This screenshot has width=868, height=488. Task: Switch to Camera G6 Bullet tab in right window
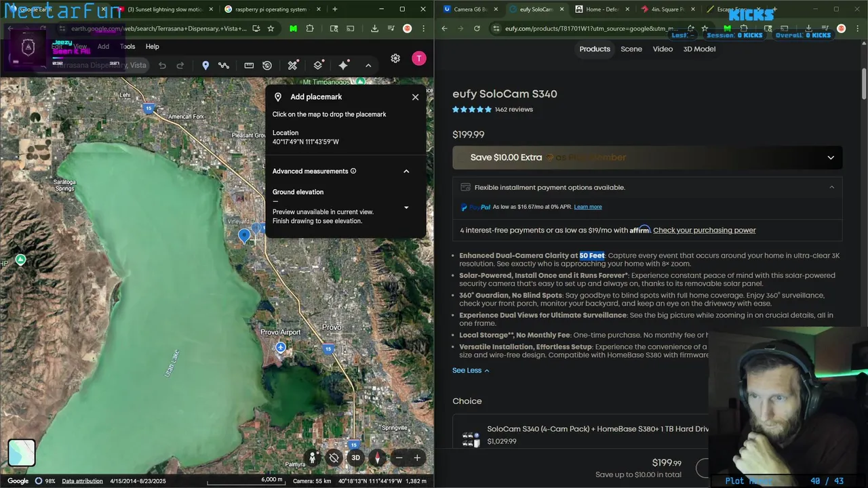pyautogui.click(x=471, y=9)
